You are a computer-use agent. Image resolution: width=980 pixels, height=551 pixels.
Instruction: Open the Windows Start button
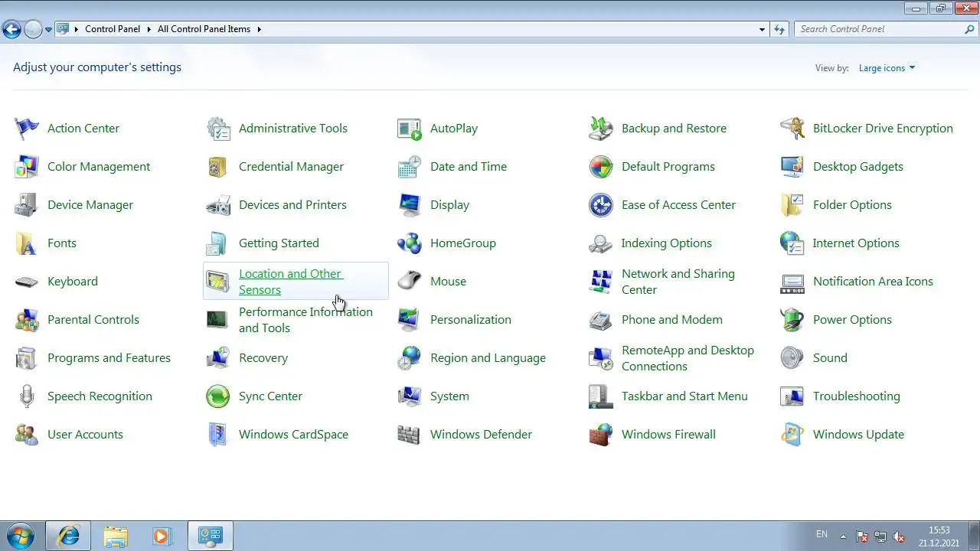[21, 536]
